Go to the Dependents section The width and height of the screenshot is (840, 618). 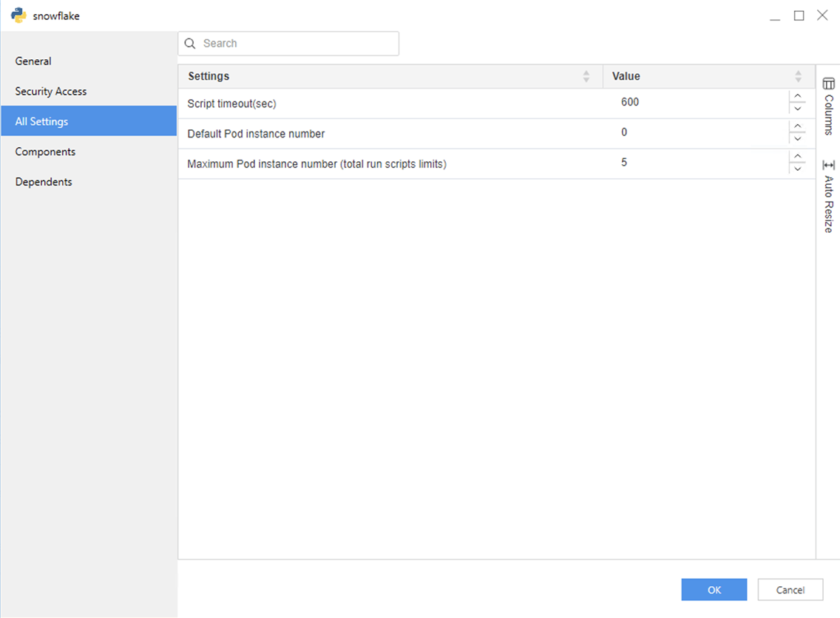44,182
